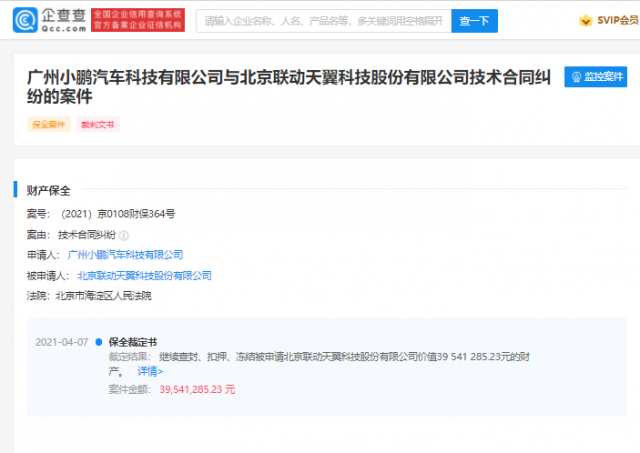Click the red official credit agency banner
640x453 pixels.
(138, 20)
